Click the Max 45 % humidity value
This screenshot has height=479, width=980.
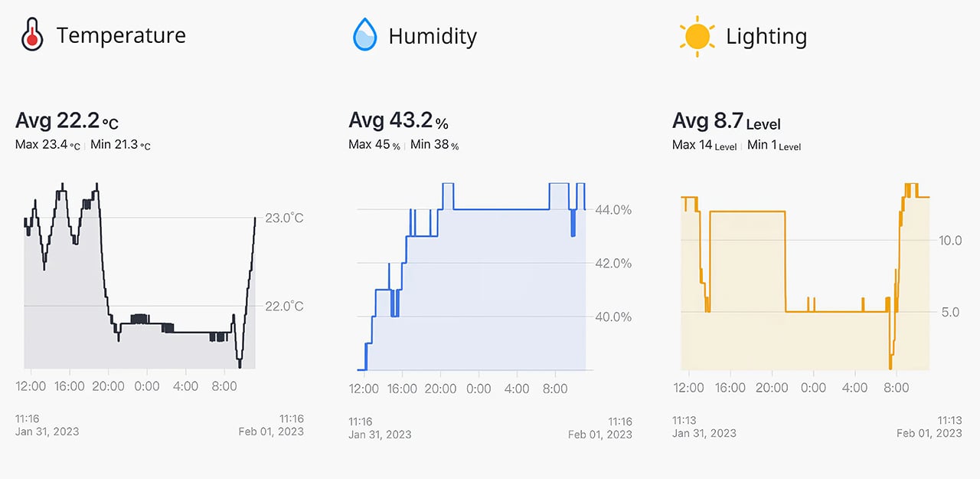pyautogui.click(x=374, y=145)
